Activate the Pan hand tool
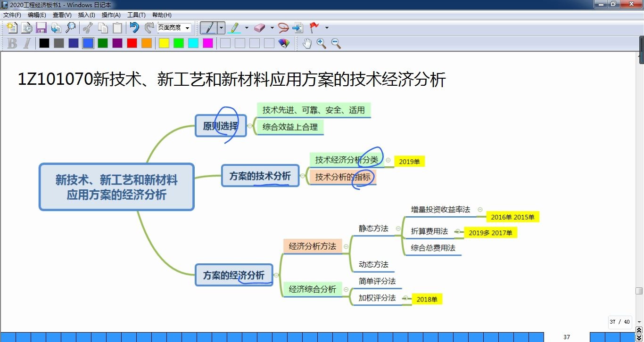This screenshot has height=342, width=644. tap(306, 43)
